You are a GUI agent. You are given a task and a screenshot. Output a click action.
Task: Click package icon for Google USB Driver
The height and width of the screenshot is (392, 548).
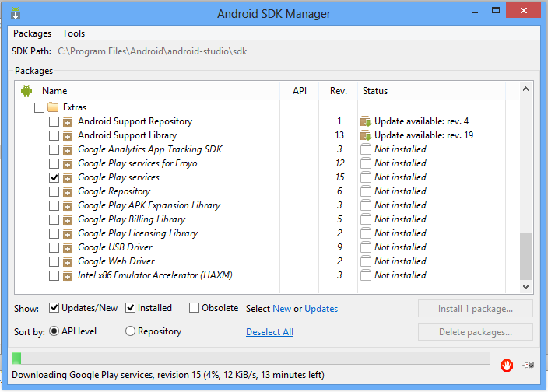pyautogui.click(x=68, y=247)
